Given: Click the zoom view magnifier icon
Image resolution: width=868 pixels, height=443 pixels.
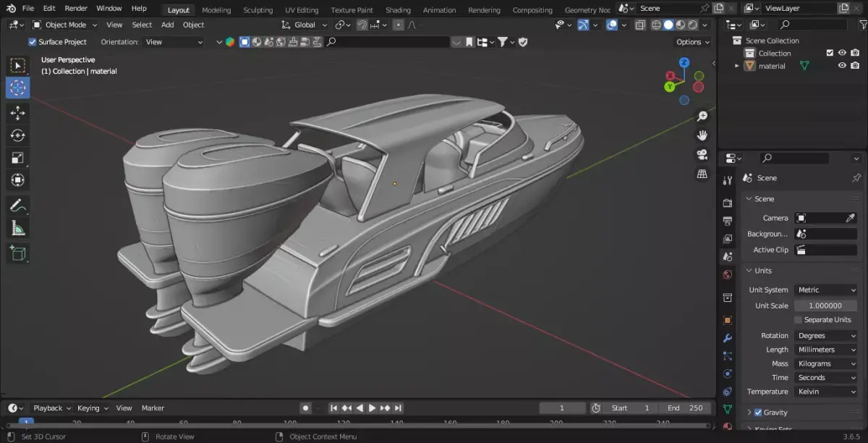Looking at the screenshot, I should point(702,116).
